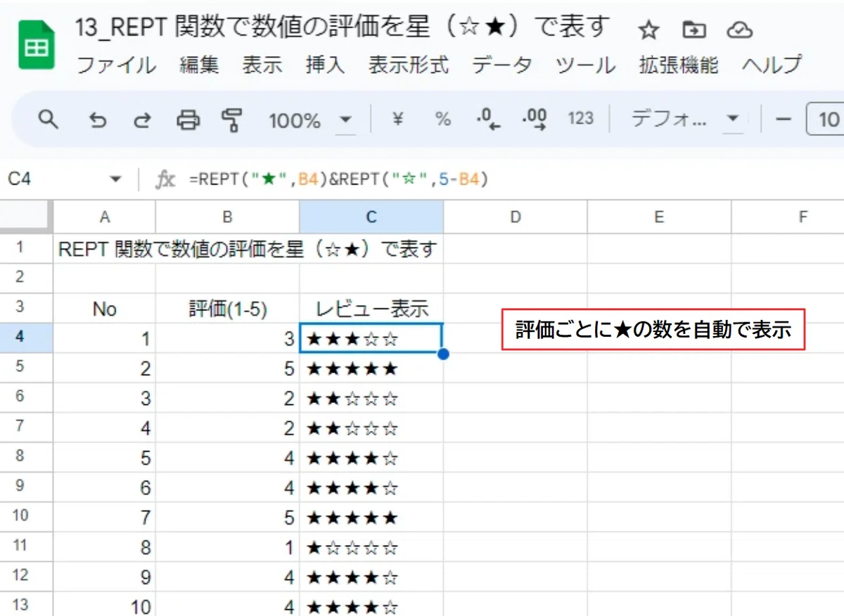Screen dimensions: 844x616
Task: Print the spreadsheet
Action: pyautogui.click(x=188, y=120)
